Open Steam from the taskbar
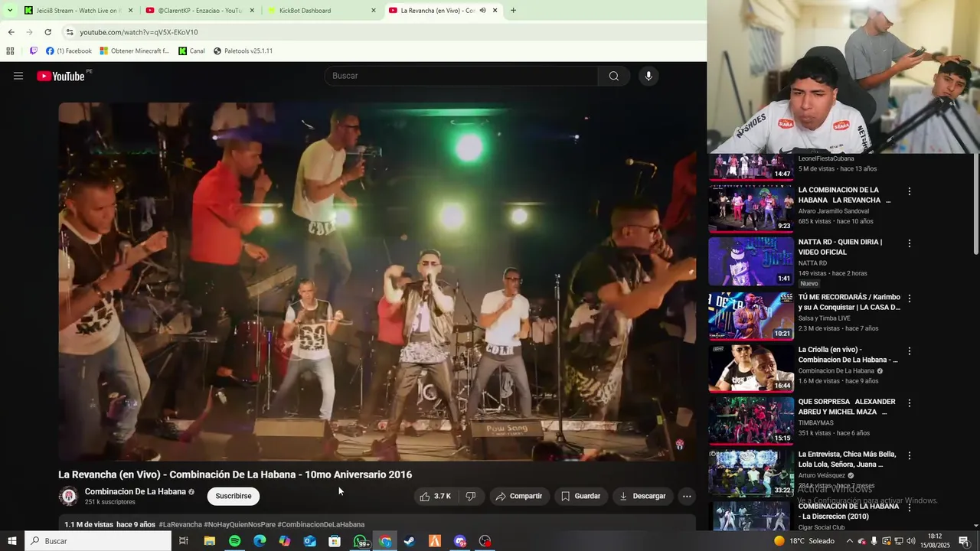The width and height of the screenshot is (980, 551). pos(410,541)
